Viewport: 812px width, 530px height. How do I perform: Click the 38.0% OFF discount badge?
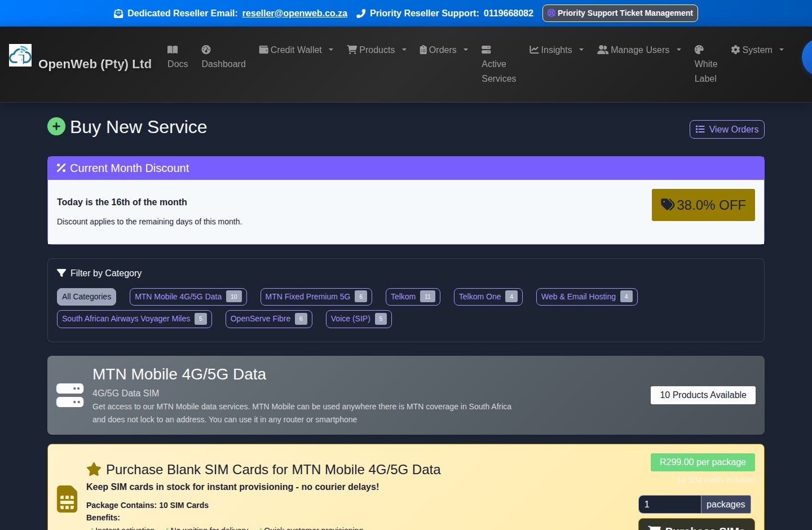(x=703, y=205)
